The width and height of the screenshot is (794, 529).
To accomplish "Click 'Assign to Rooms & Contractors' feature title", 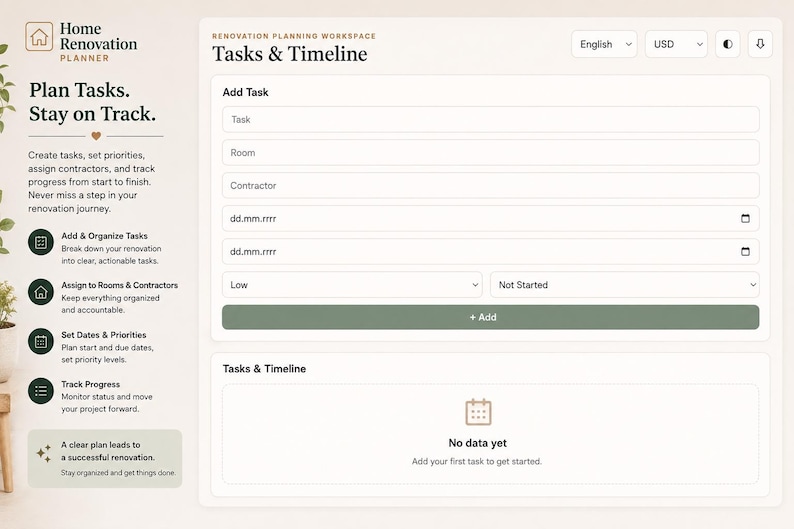I will coord(120,285).
